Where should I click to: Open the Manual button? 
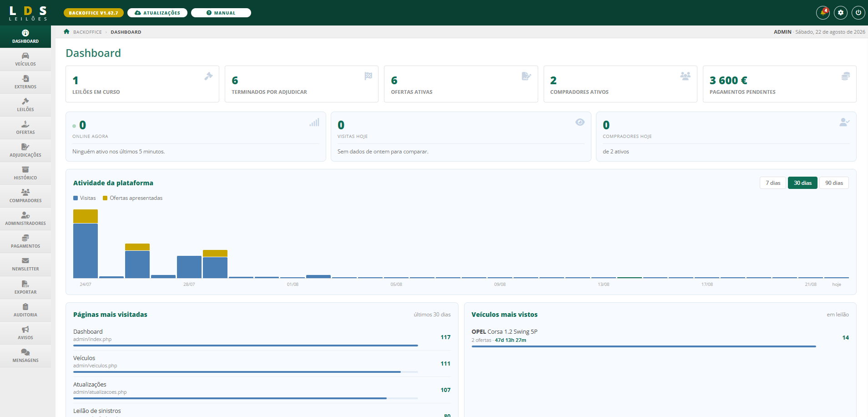(x=221, y=13)
